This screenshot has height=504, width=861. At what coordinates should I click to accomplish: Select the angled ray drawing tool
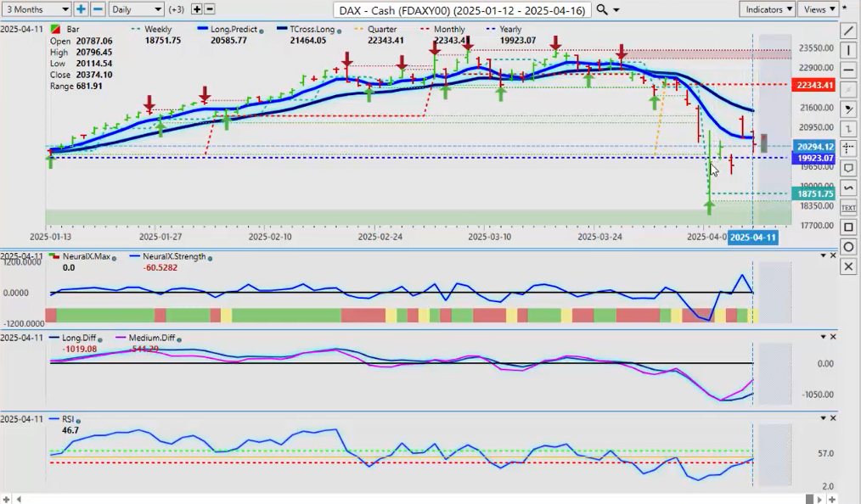pyautogui.click(x=848, y=109)
